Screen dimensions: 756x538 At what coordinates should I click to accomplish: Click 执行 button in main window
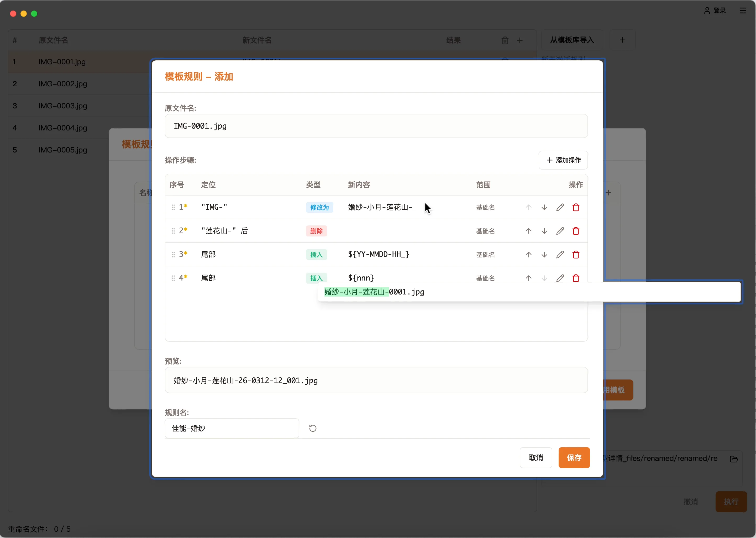click(x=731, y=502)
